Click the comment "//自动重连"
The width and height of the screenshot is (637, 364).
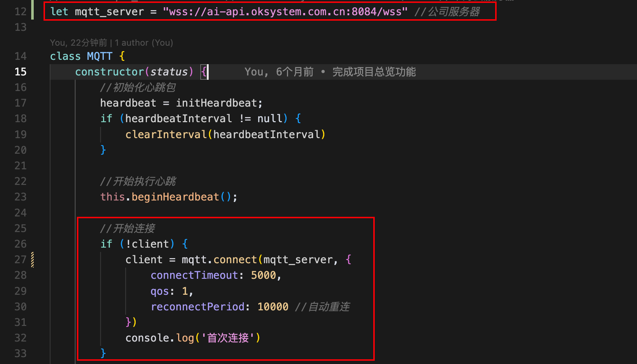pyautogui.click(x=322, y=307)
